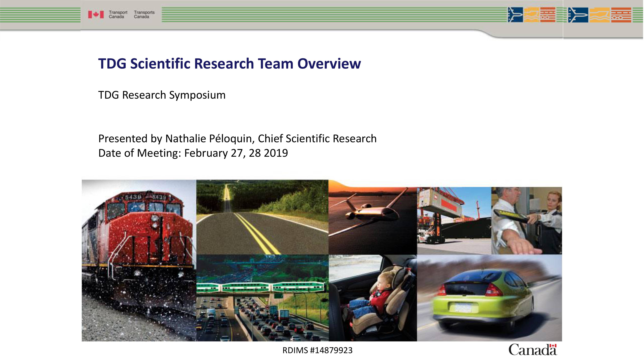
Task: Click the port container crane photo
Action: [x=454, y=221]
